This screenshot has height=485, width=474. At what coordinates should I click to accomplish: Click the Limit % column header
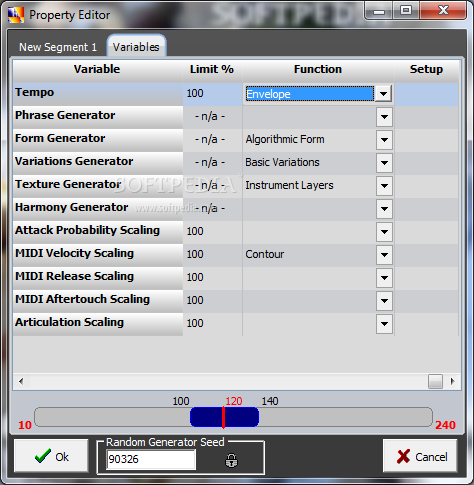click(x=212, y=69)
